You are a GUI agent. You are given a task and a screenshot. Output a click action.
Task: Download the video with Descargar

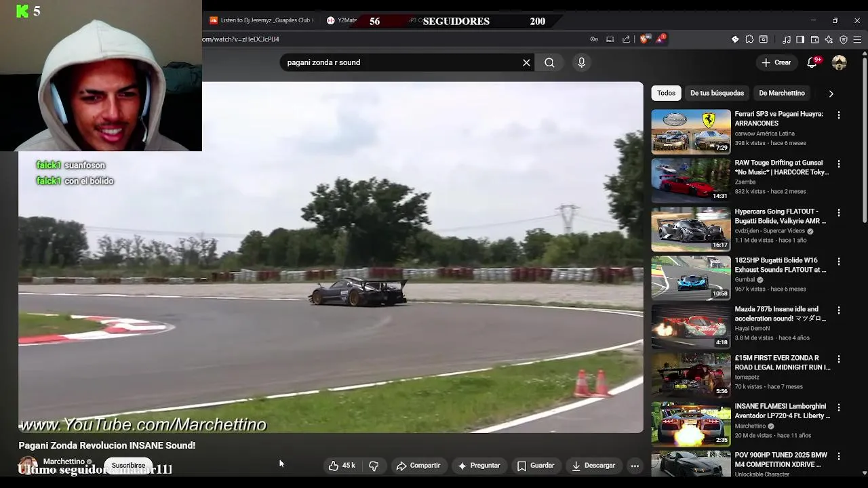593,466
